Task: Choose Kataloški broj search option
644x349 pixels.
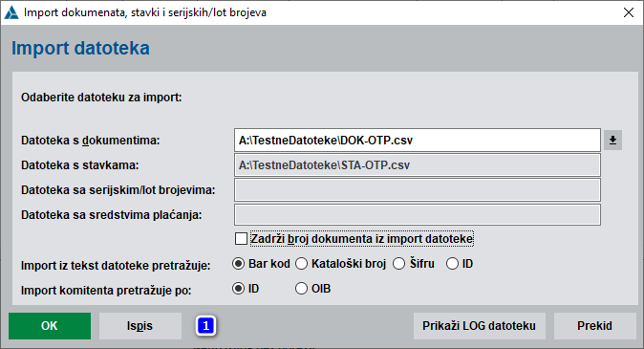Action: [x=302, y=264]
